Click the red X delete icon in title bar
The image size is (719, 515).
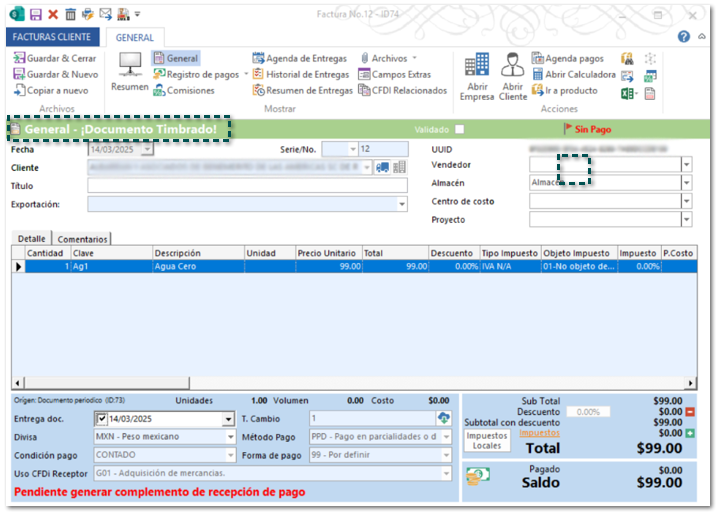(x=53, y=14)
